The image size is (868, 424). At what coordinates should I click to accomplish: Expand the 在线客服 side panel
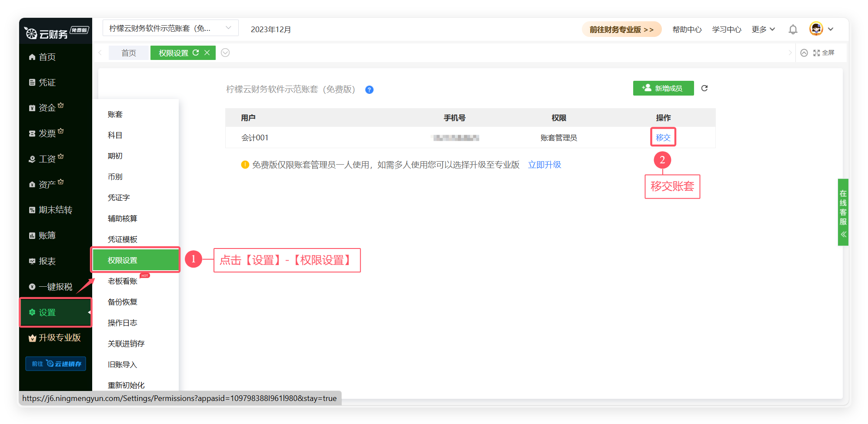[843, 212]
